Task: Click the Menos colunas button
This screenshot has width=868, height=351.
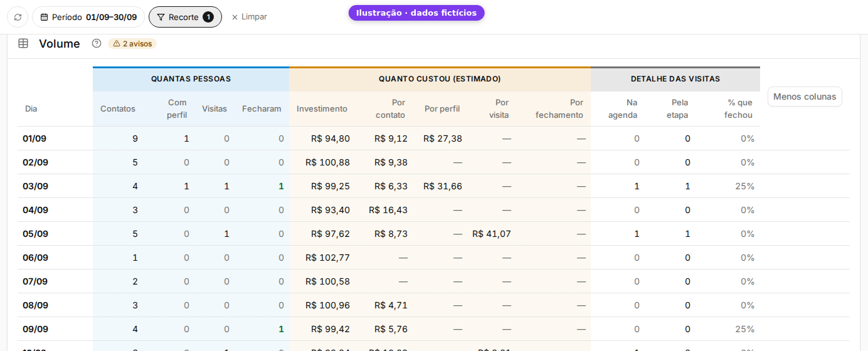Action: (x=805, y=97)
